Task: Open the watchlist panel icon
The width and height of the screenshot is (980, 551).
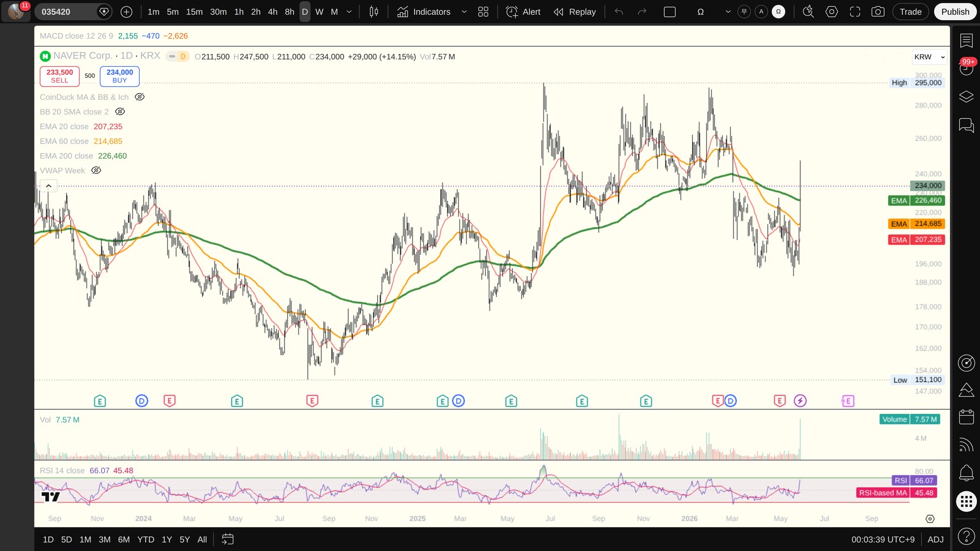Action: tap(967, 40)
